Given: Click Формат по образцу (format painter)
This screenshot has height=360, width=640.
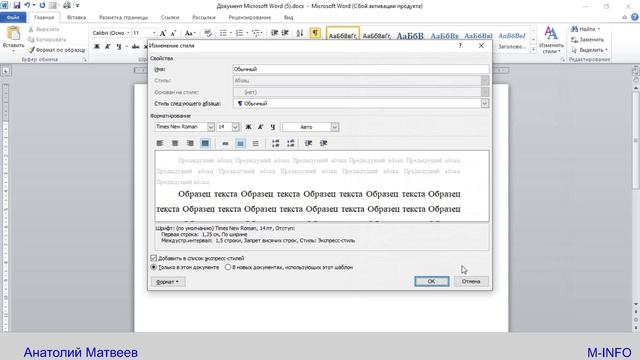Looking at the screenshot, I should pyautogui.click(x=57, y=50).
